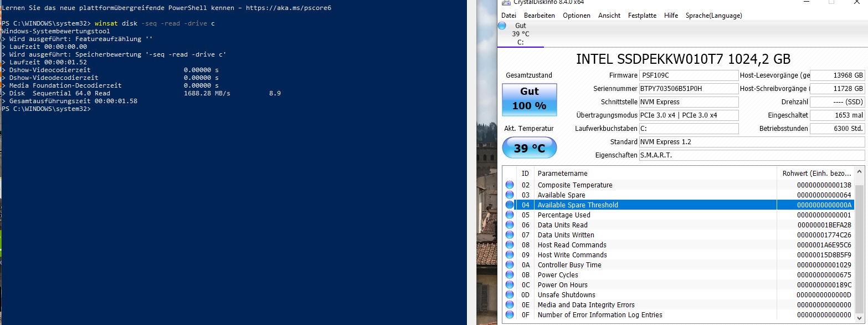
Task: Click raw value 00000001BEFA28
Action: [x=824, y=225]
